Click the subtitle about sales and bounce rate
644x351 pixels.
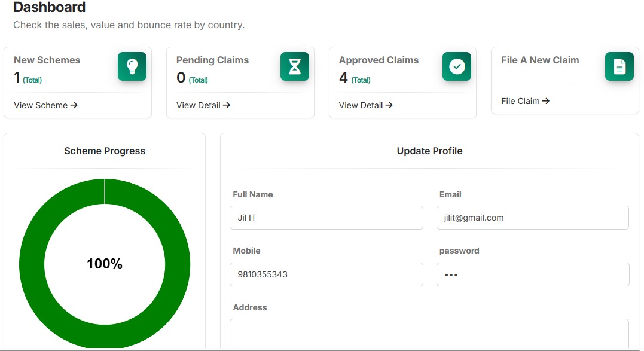click(129, 25)
